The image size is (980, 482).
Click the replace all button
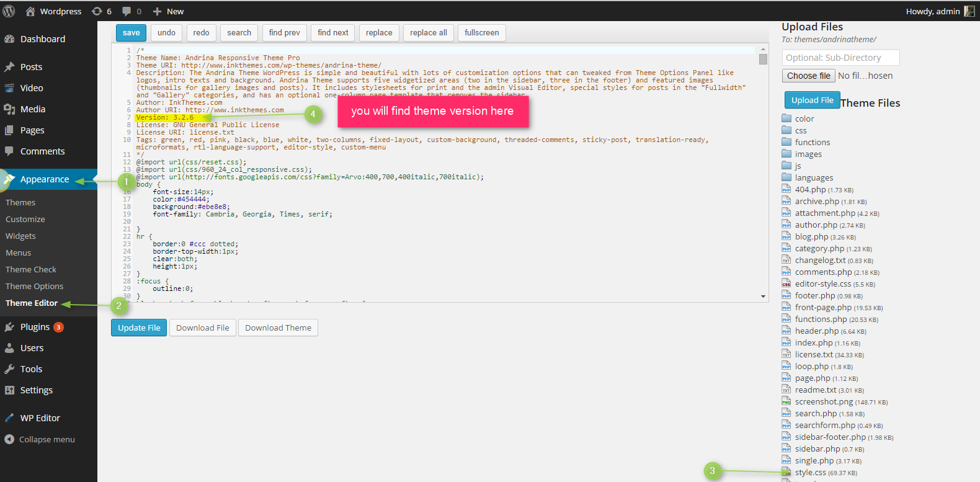point(429,33)
